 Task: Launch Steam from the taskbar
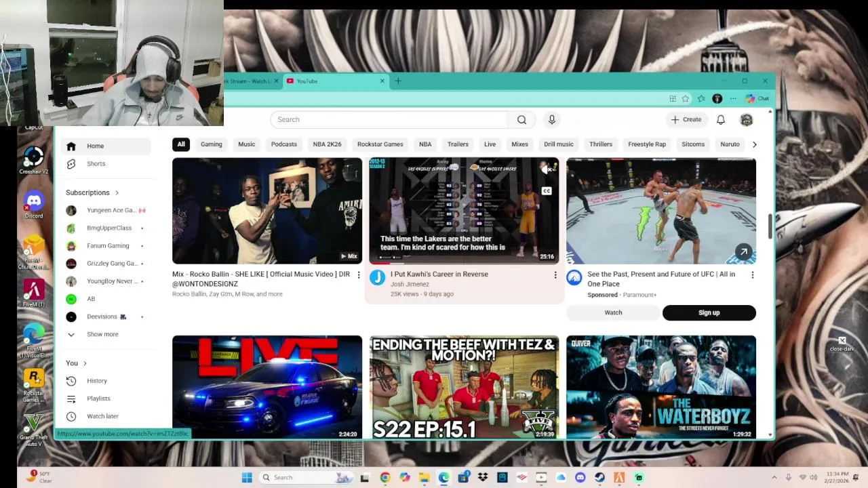(600, 477)
